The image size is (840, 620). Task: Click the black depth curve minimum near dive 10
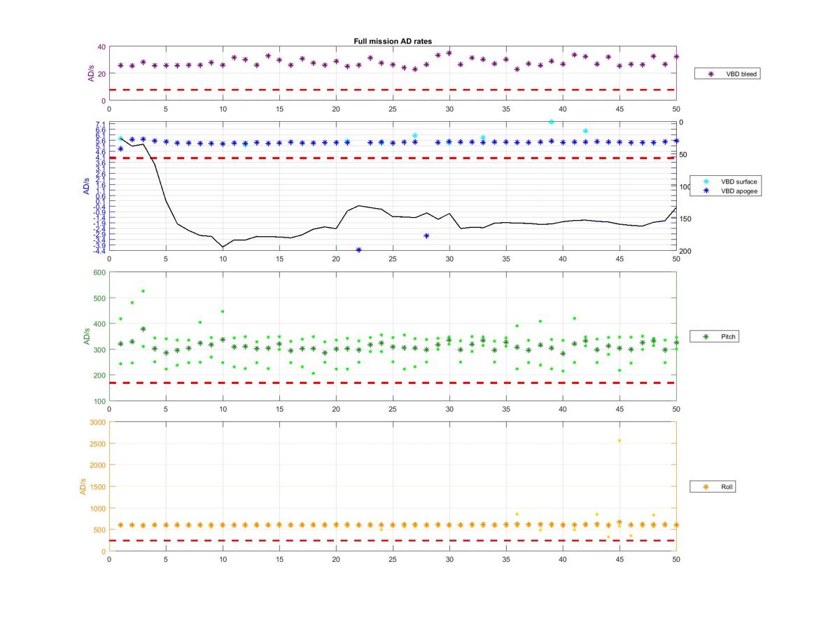223,247
